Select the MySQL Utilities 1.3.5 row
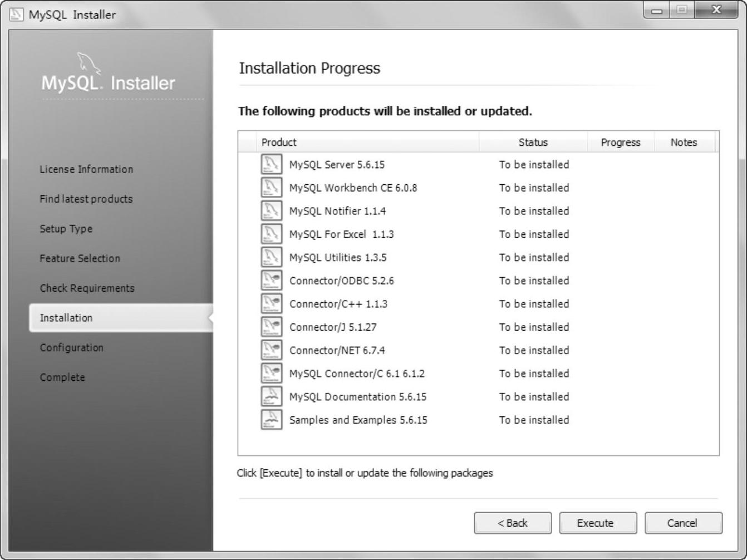Image resolution: width=747 pixels, height=560 pixels. pos(479,257)
